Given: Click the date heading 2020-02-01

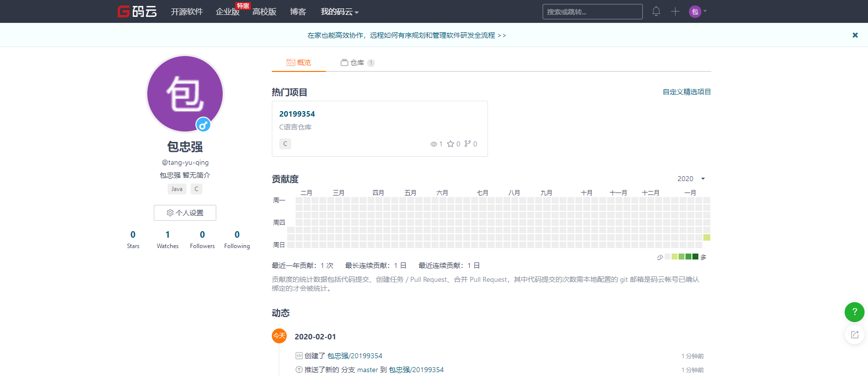Looking at the screenshot, I should [x=315, y=336].
